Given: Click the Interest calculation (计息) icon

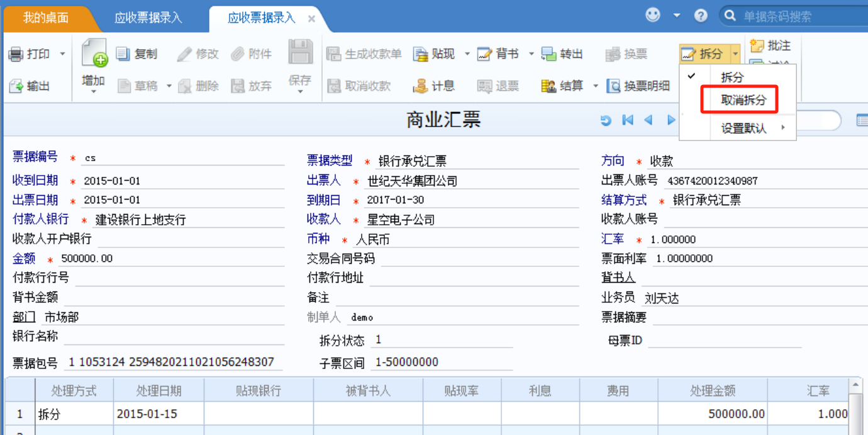Looking at the screenshot, I should point(420,86).
